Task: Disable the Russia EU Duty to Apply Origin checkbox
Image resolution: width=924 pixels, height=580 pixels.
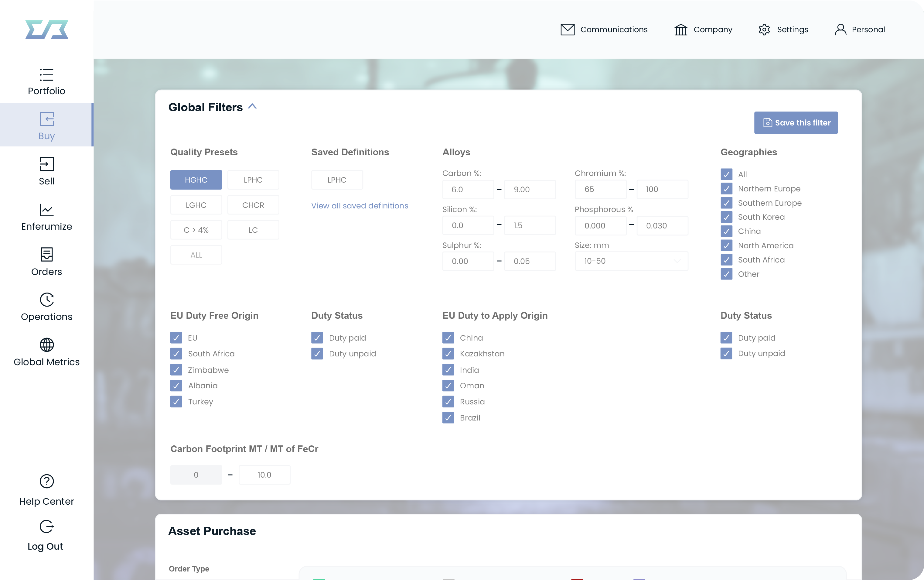Action: click(447, 402)
